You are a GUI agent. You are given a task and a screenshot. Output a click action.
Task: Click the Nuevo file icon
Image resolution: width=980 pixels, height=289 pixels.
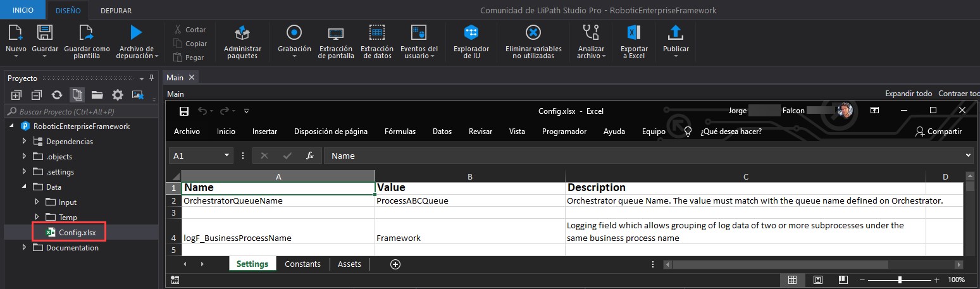15,33
